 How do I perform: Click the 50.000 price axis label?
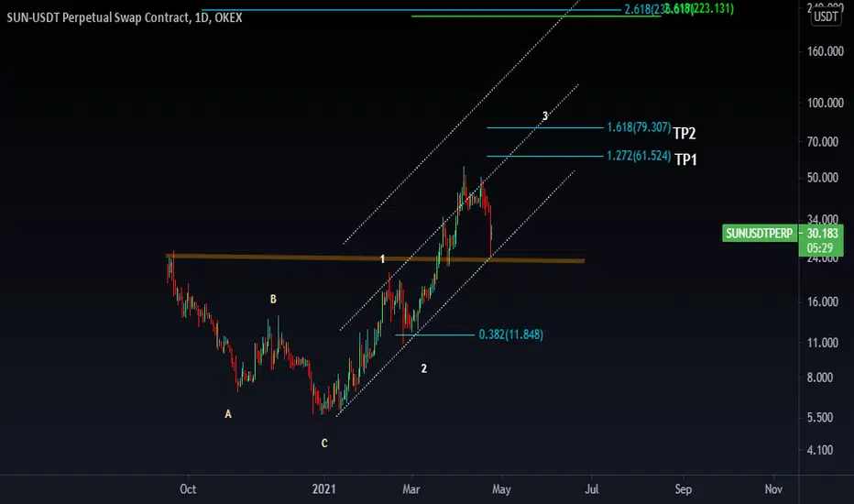(823, 178)
